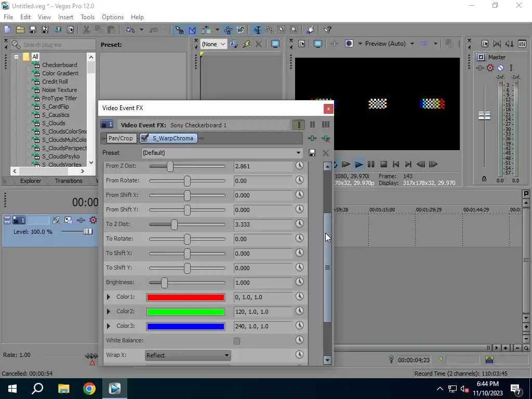
Task: Click the Undo toolbar icon
Action: pos(130,30)
